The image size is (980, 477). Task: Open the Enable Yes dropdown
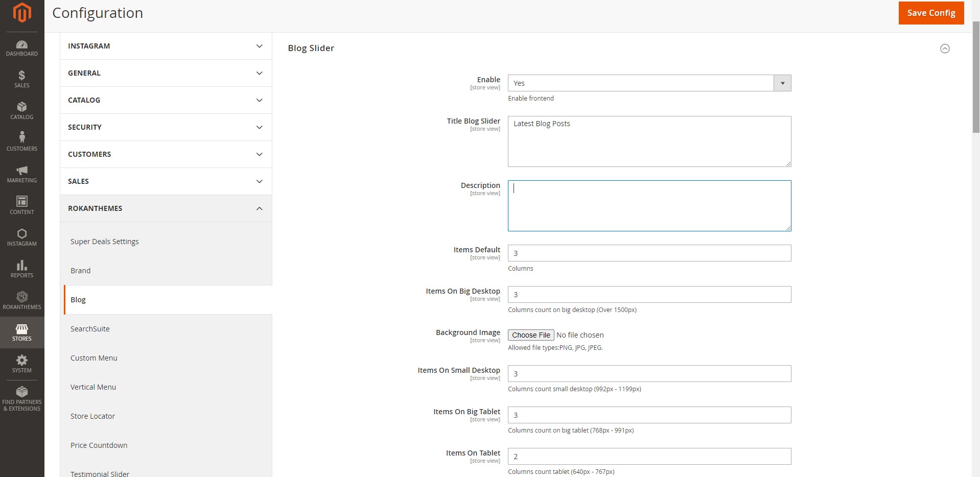649,83
